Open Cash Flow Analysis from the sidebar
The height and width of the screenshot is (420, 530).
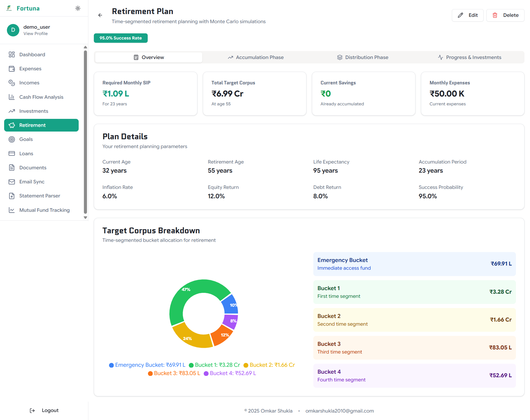[41, 97]
